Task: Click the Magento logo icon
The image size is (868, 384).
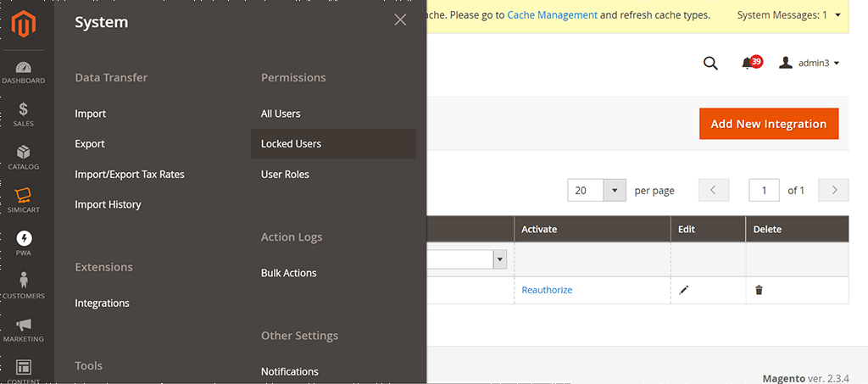Action: [24, 25]
